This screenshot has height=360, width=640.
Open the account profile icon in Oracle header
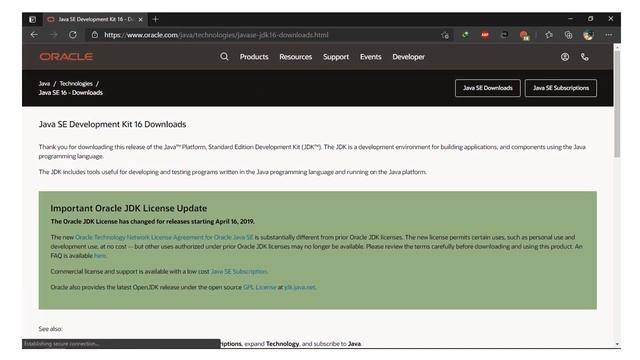(565, 57)
